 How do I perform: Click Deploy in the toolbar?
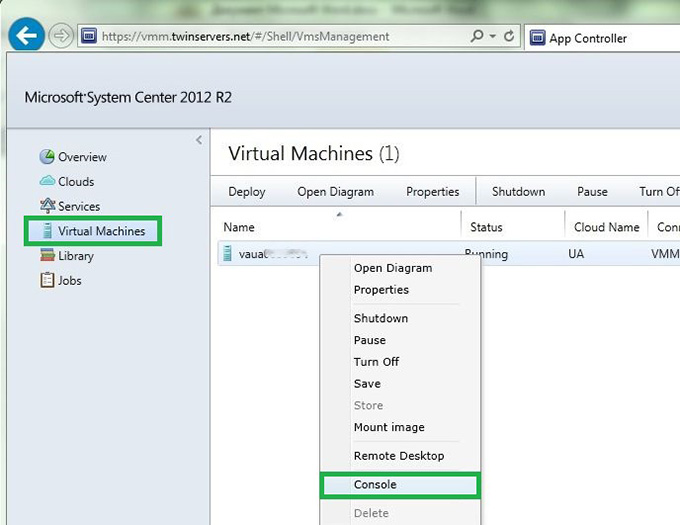click(247, 192)
